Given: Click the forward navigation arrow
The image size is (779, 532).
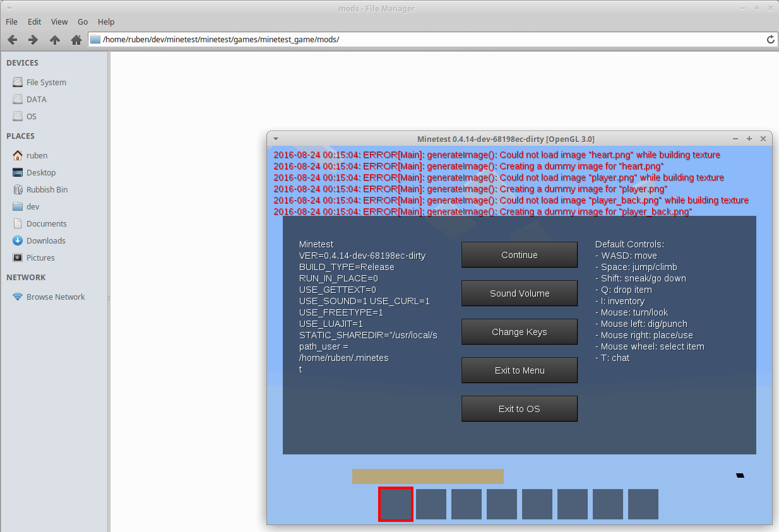Looking at the screenshot, I should (x=33, y=40).
